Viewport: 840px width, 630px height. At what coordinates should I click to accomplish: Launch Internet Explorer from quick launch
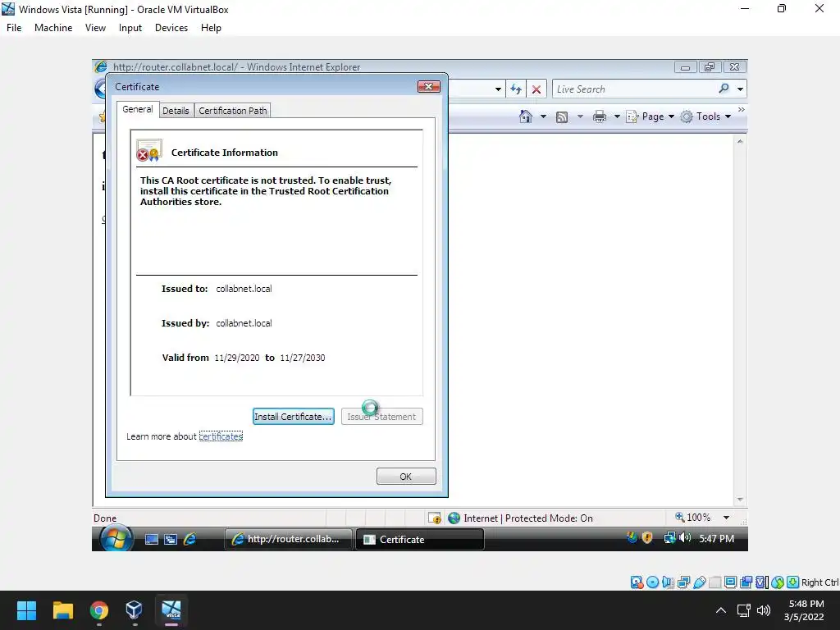point(189,540)
